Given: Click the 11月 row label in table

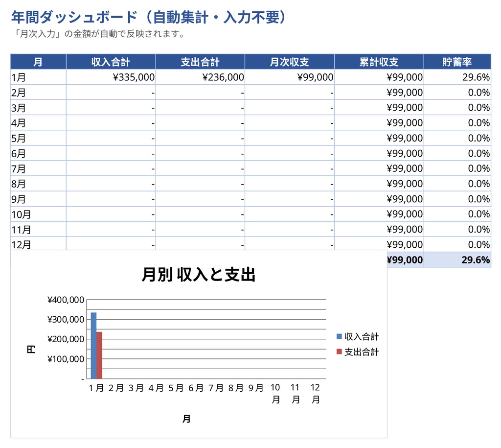Looking at the screenshot, I should (x=38, y=229).
